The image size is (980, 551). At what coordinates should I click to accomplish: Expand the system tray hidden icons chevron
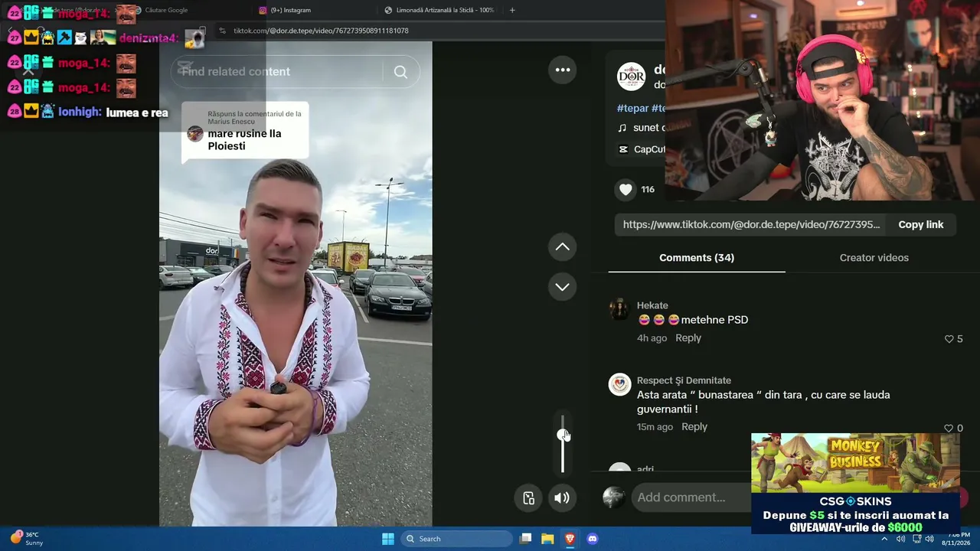tap(884, 539)
